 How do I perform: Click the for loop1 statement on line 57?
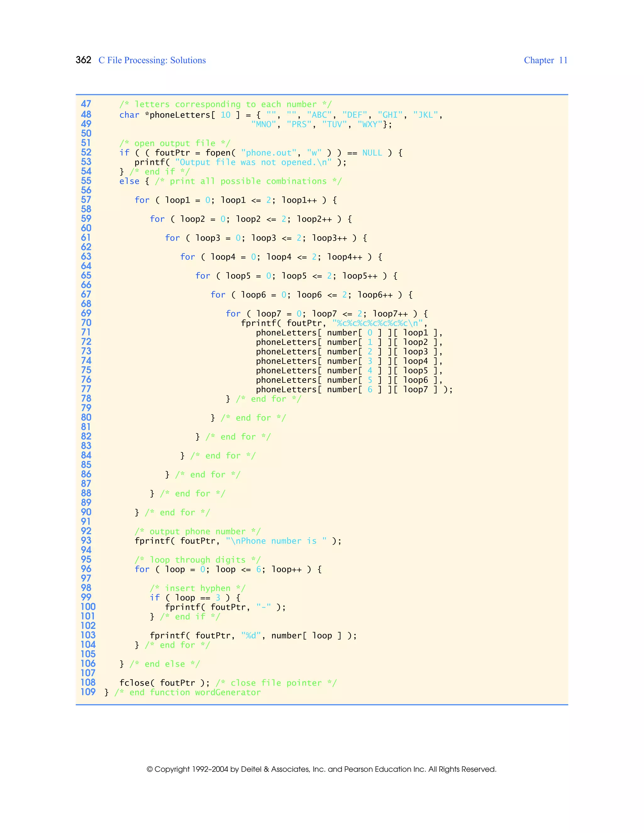point(236,200)
